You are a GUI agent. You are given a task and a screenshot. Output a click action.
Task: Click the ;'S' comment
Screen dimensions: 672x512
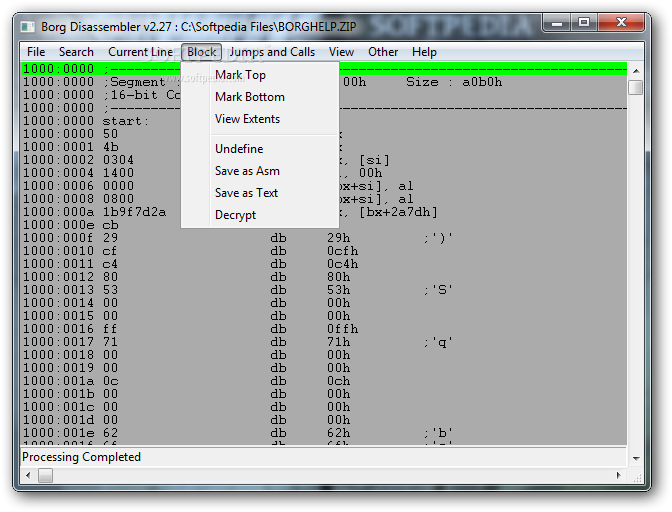click(438, 290)
